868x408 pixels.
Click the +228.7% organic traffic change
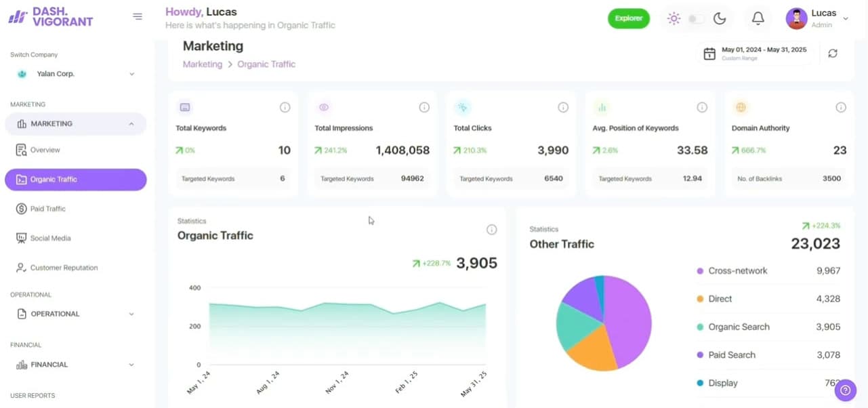pyautogui.click(x=432, y=264)
